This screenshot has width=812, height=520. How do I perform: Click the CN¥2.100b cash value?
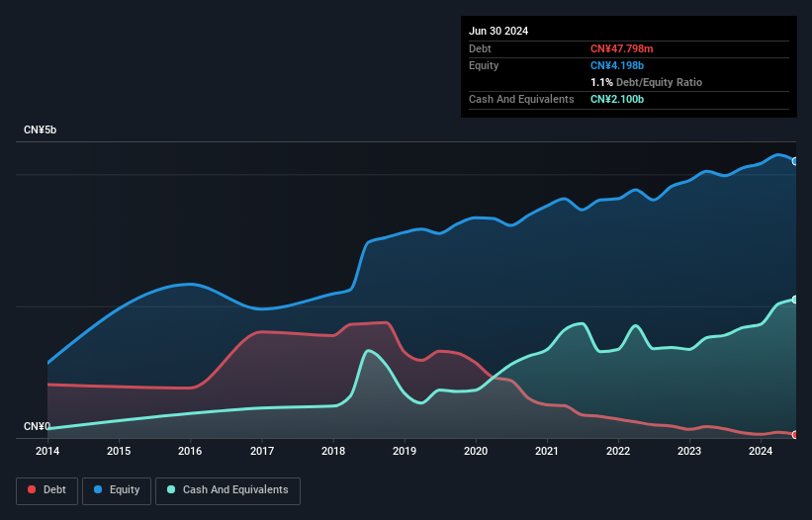(617, 99)
